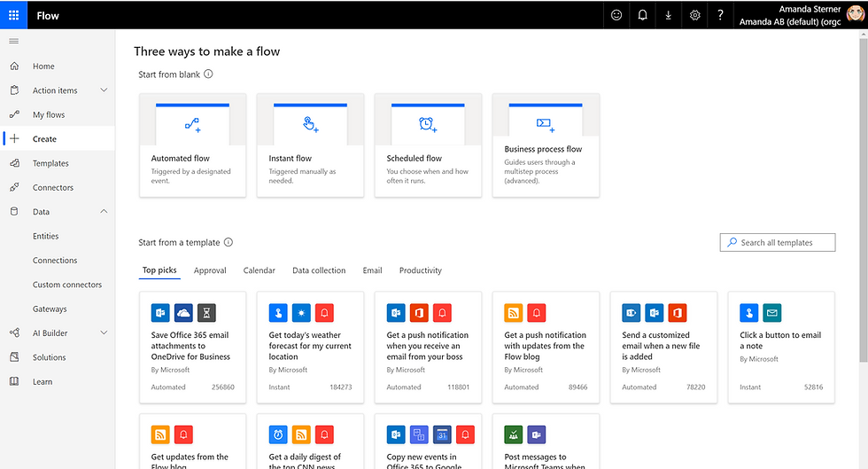Image resolution: width=868 pixels, height=469 pixels.
Task: Click the search magnifier icon in templates box
Action: click(x=732, y=242)
